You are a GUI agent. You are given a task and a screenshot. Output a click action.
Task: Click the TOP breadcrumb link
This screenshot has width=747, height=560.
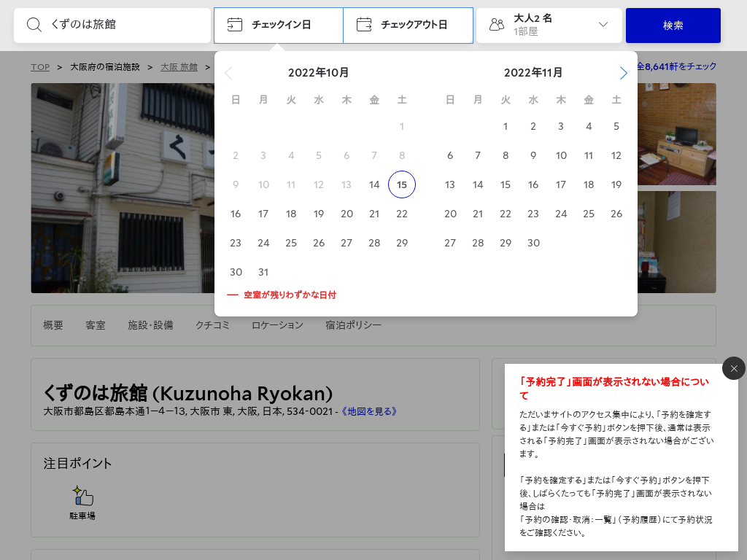pos(40,67)
